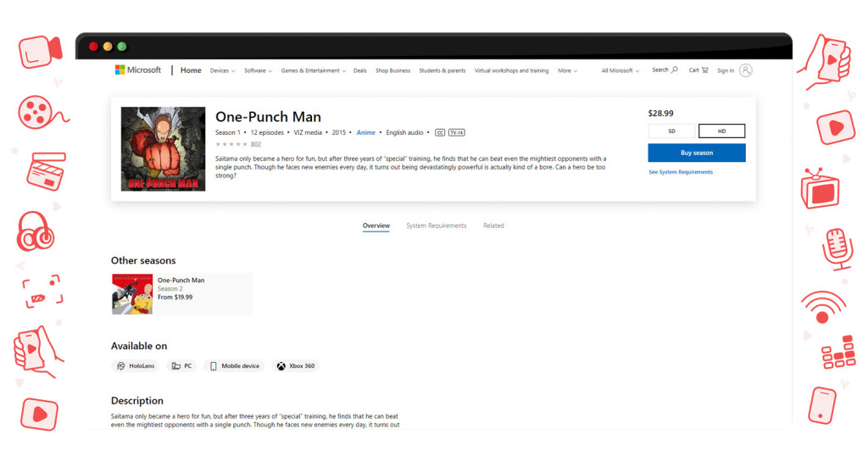Expand the All Microsoft menu
The width and height of the screenshot is (868, 462).
tap(620, 70)
